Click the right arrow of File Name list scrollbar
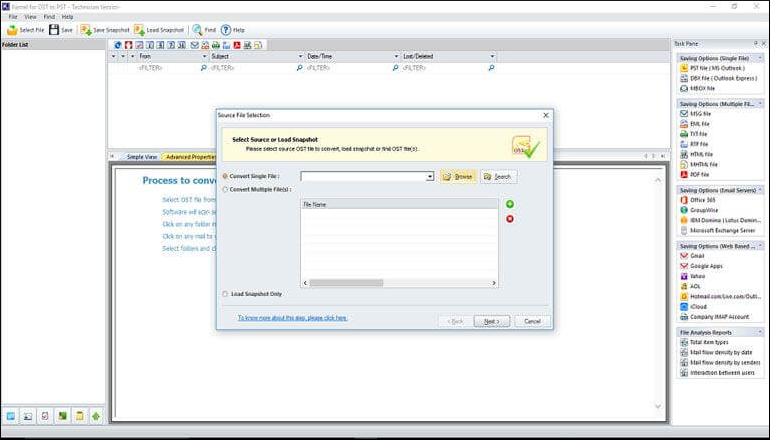Image resolution: width=770 pixels, height=440 pixels. 494,283
